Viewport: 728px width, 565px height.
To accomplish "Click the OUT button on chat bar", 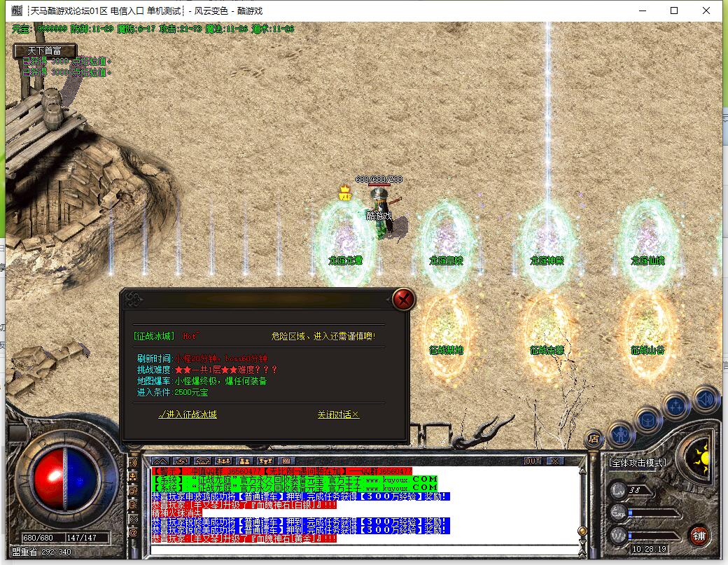I will [533, 461].
